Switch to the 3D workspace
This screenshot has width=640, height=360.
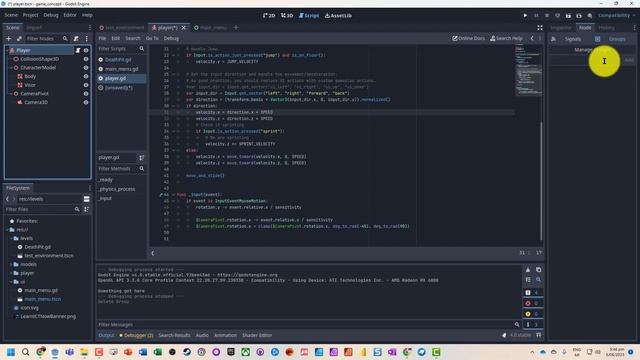[287, 16]
